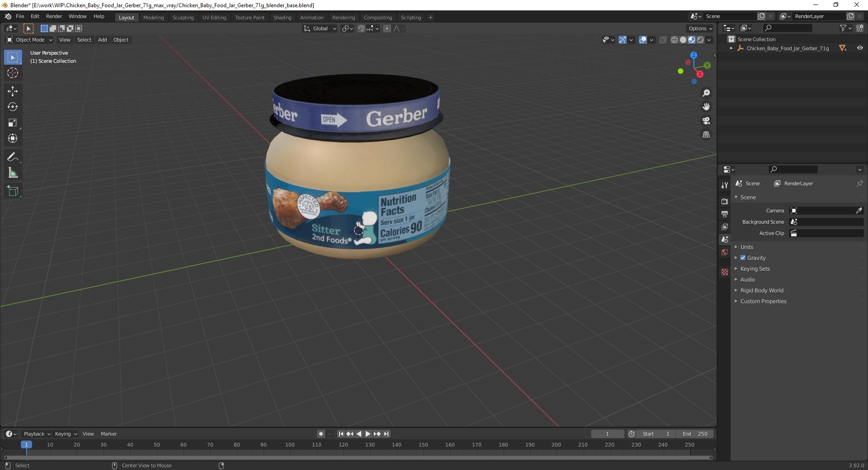Choose the Move tool
Image resolution: width=868 pixels, height=470 pixels.
[x=13, y=91]
